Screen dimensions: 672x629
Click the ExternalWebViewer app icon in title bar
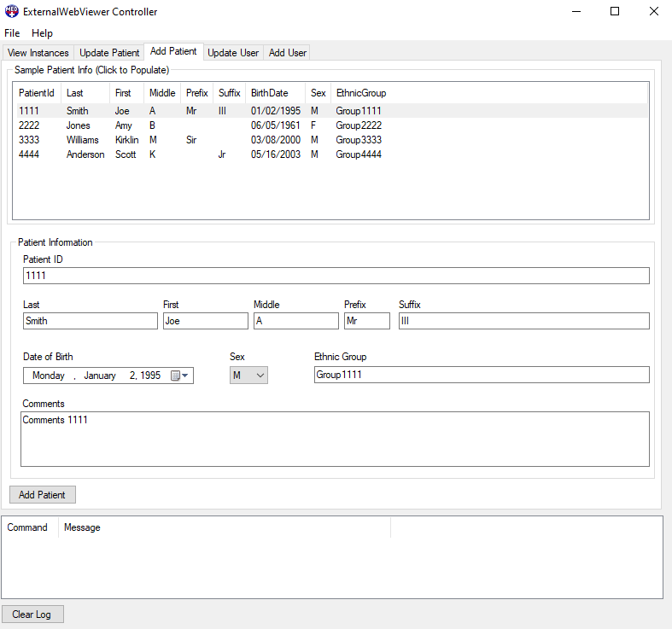pyautogui.click(x=12, y=11)
